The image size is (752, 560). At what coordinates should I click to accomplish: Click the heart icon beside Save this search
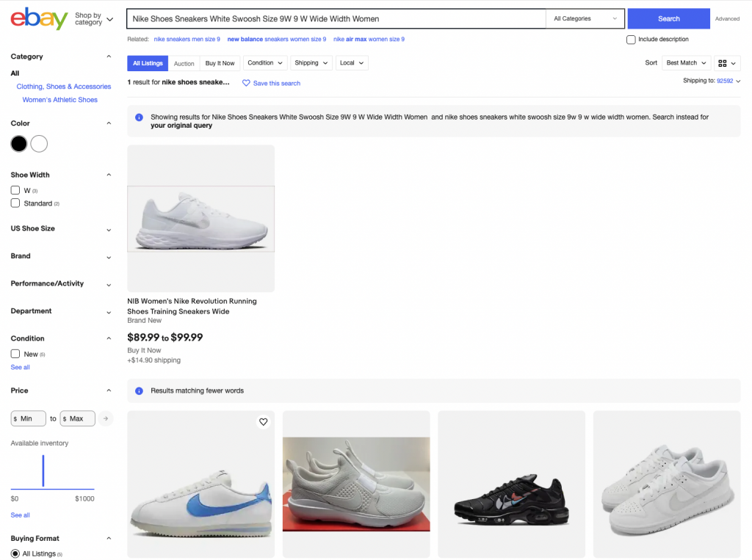pyautogui.click(x=246, y=83)
